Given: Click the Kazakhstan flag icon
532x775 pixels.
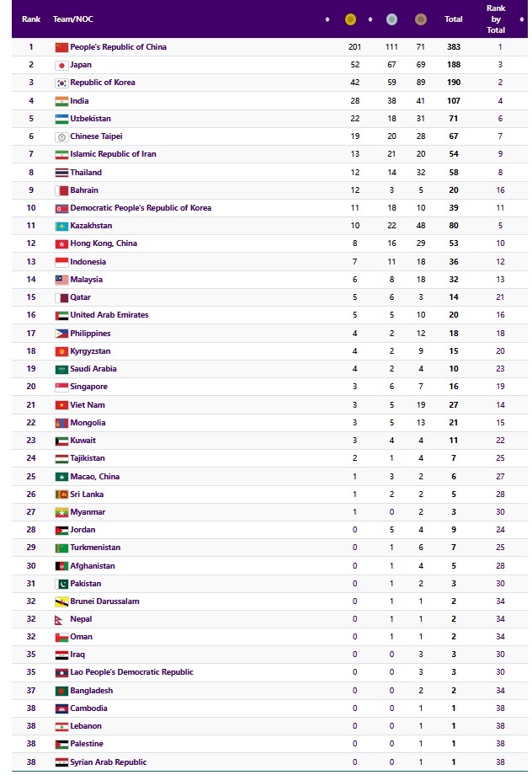Looking at the screenshot, I should click(61, 226).
